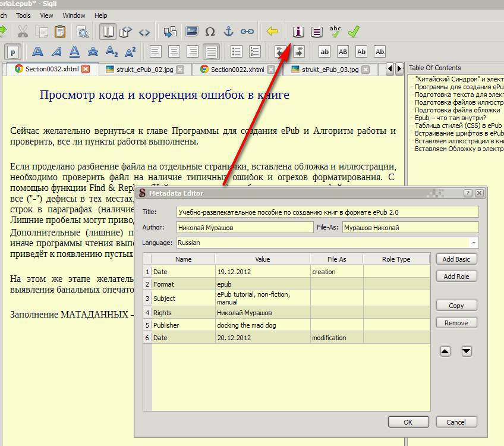
Task: Move metadata row down with arrow
Action: pyautogui.click(x=467, y=351)
